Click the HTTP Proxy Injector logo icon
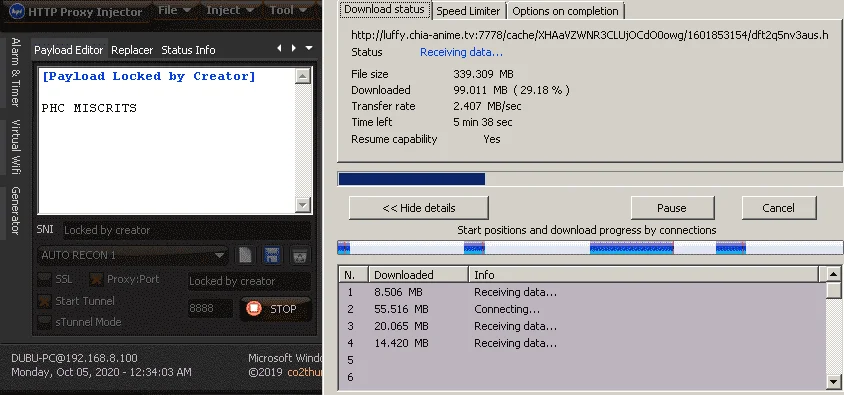The image size is (844, 395). [x=17, y=11]
